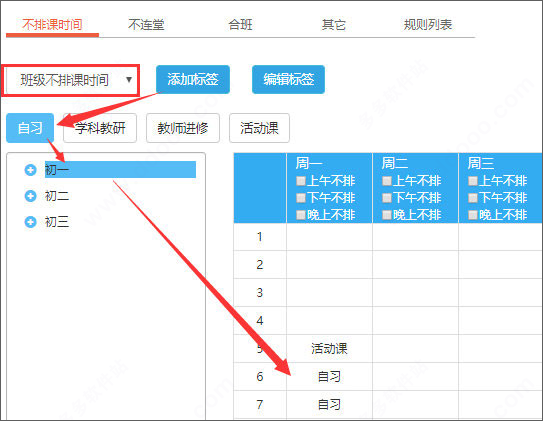Switch to the 不连堂 tab

[x=146, y=25]
